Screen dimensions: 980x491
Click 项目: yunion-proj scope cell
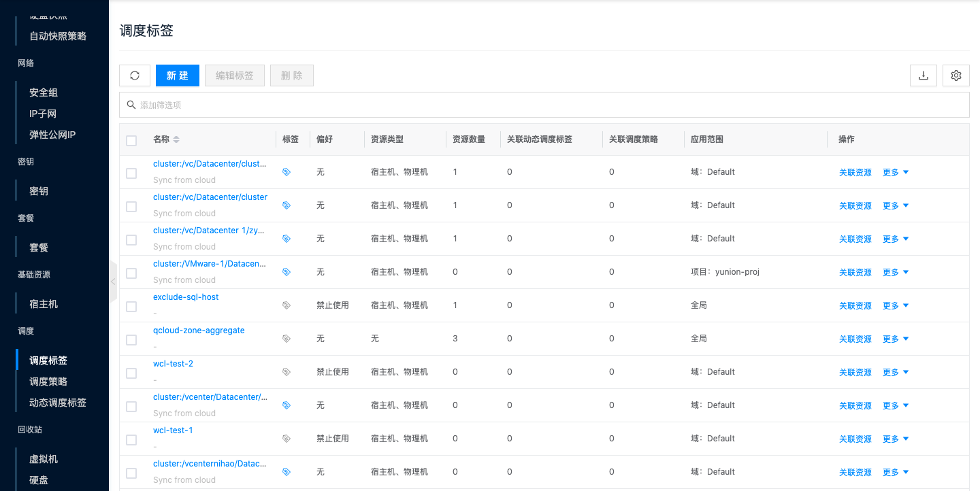tap(725, 271)
